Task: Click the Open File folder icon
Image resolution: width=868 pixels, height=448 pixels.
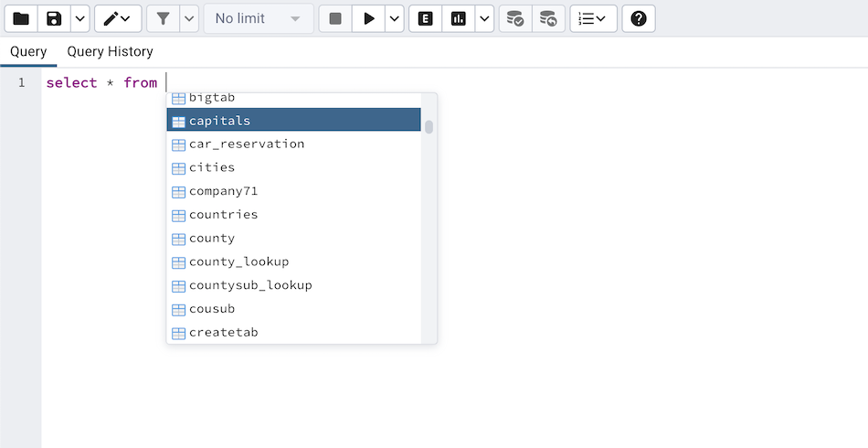Action: (20, 18)
